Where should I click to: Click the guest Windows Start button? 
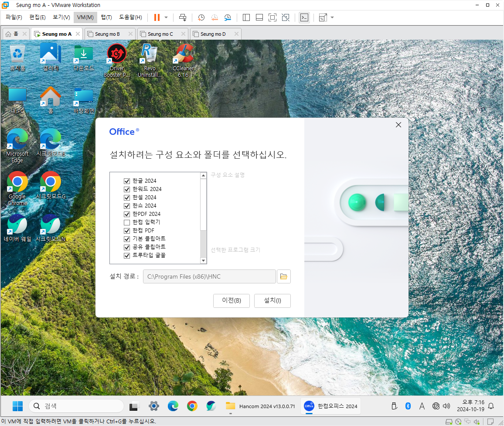18,406
